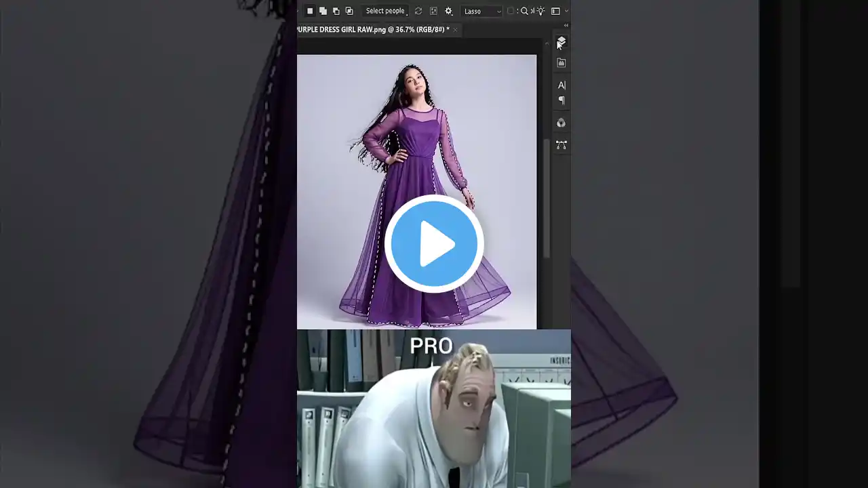Select the Subtract from Selection icon
The image size is (868, 488).
coord(336,10)
